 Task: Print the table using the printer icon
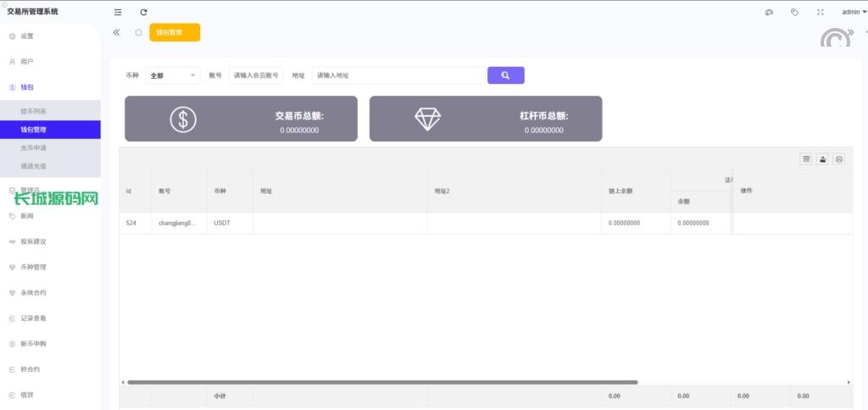tap(838, 158)
